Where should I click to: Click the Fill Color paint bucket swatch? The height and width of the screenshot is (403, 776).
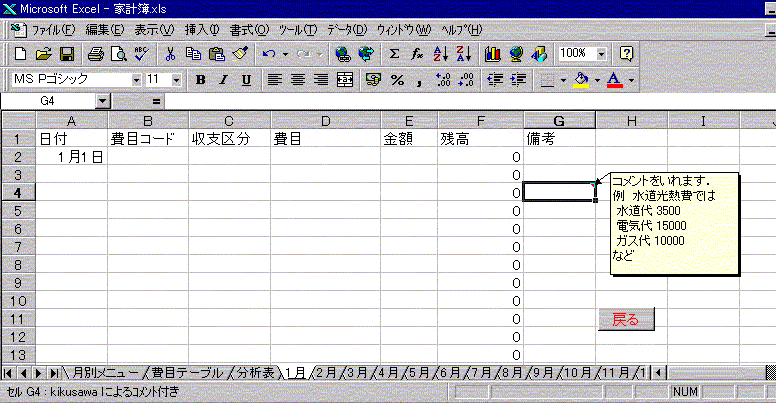580,79
